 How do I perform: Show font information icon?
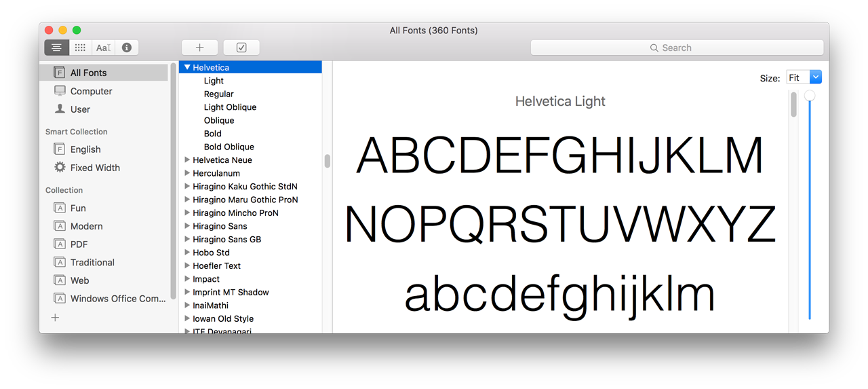127,48
